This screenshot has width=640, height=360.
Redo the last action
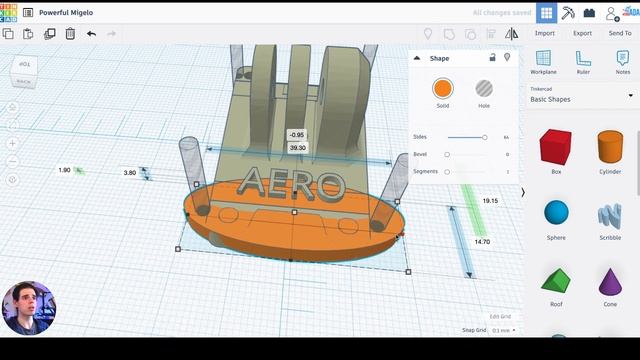point(111,33)
